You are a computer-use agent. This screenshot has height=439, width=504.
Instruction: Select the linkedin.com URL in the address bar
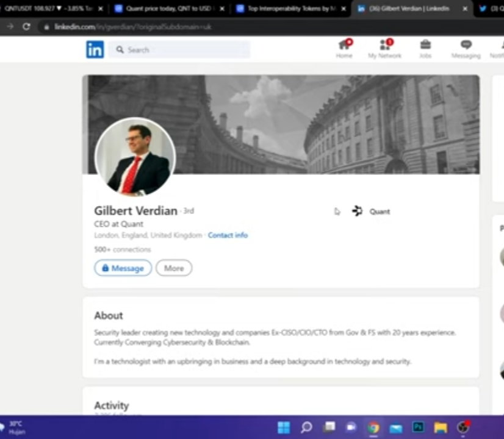[x=132, y=27]
